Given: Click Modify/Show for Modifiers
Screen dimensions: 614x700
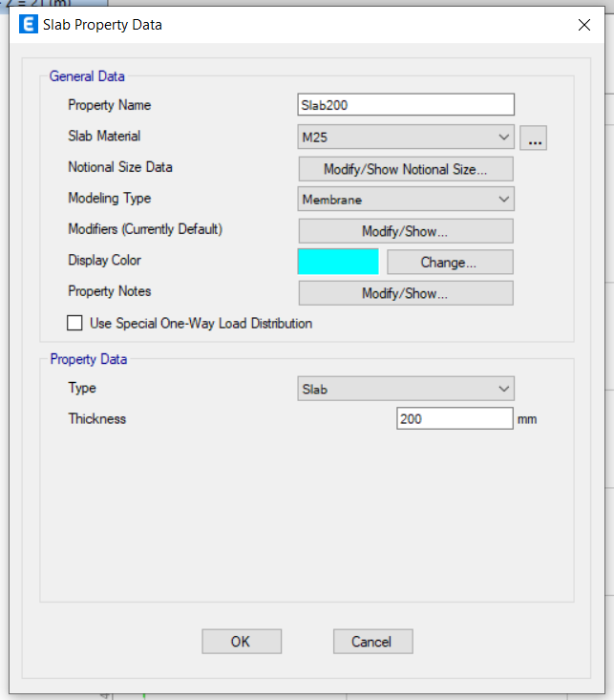Looking at the screenshot, I should click(x=406, y=231).
